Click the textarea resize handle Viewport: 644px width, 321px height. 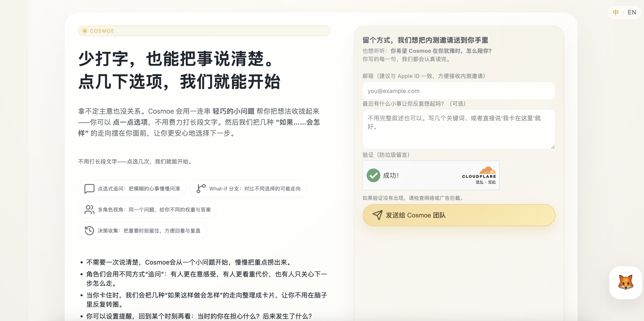point(553,147)
